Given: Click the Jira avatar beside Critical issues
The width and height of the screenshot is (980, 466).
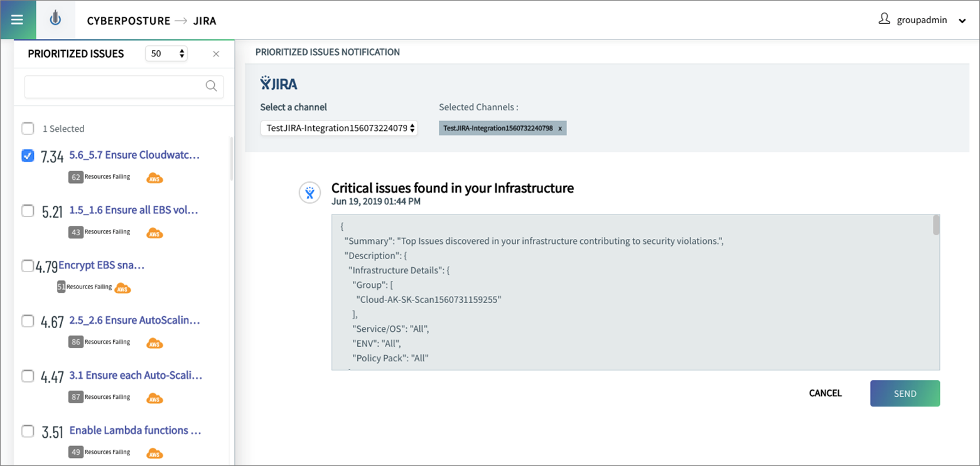Looking at the screenshot, I should (x=309, y=193).
